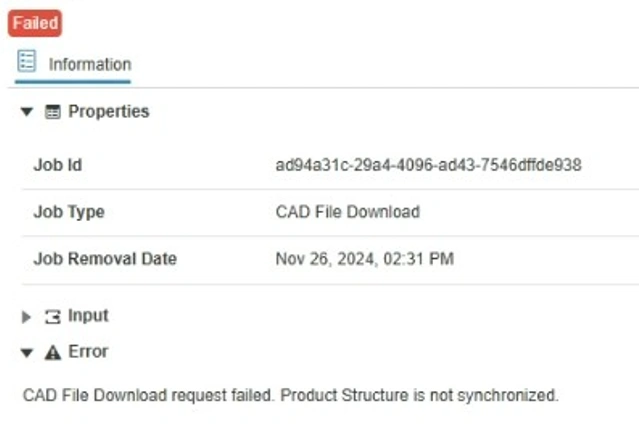639x432 pixels.
Task: Click the Job Removal Date label
Action: pos(105,259)
